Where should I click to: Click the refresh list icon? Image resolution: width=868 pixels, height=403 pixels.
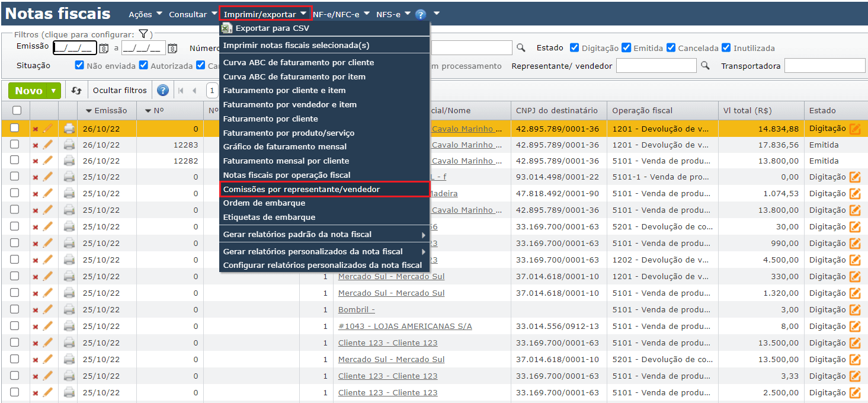coord(76,91)
